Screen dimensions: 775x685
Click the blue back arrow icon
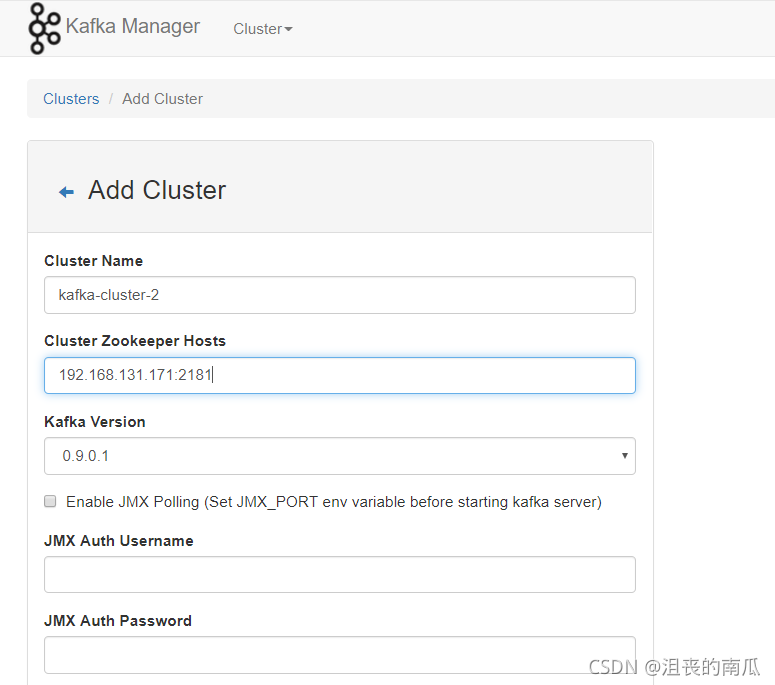coord(66,192)
